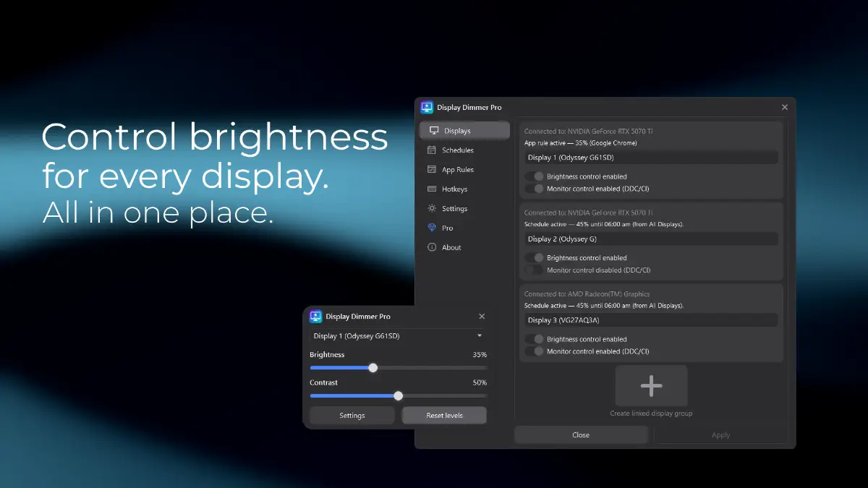Click the Display Dimmer Pro logo in small popup
The width and height of the screenshot is (868, 488).
(315, 317)
